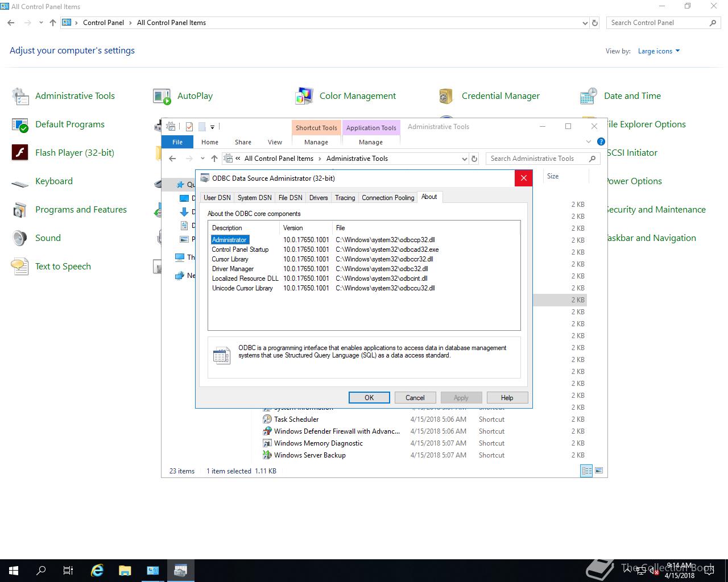Image resolution: width=728 pixels, height=582 pixels.
Task: Open Task View on taskbar
Action: click(x=68, y=571)
